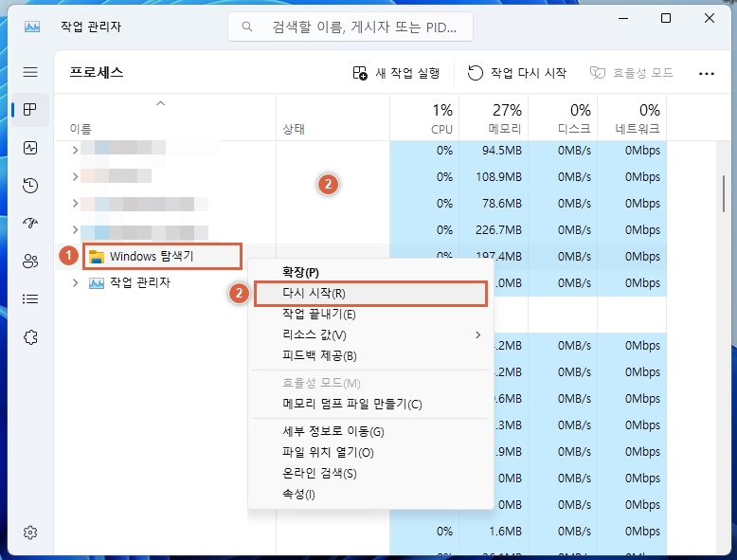The width and height of the screenshot is (737, 560).
Task: Open the Startup apps sidebar icon
Action: [x=30, y=223]
